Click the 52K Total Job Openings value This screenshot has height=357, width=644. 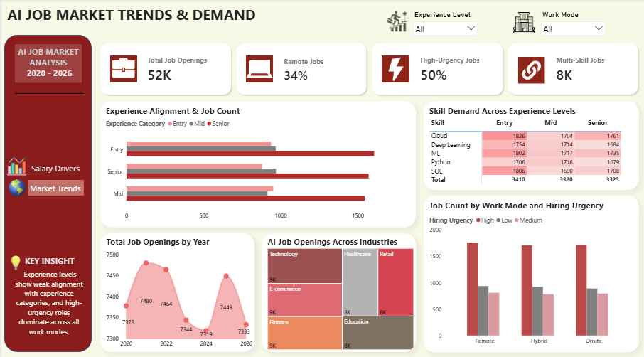click(159, 75)
